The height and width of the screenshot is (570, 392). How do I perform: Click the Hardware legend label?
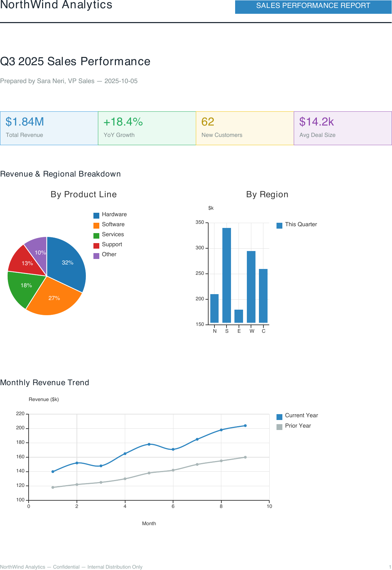point(114,214)
